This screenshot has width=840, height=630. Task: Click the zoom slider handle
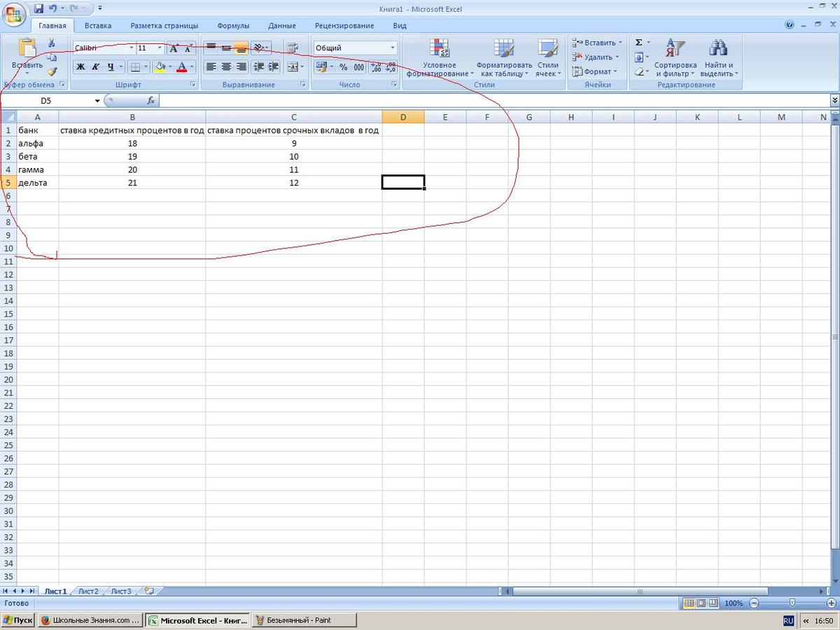point(792,603)
